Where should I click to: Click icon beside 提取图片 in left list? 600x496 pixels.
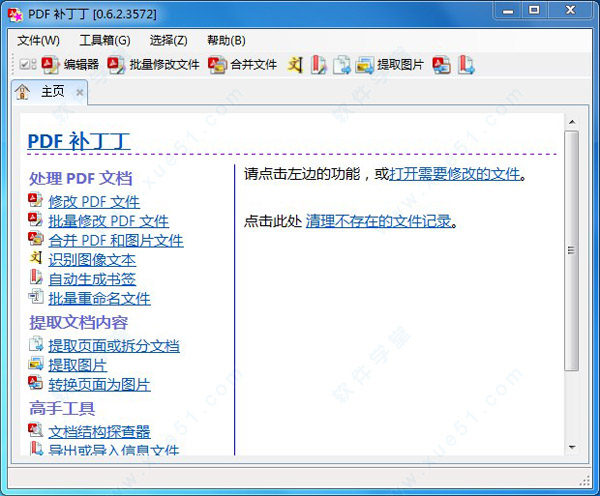36,363
